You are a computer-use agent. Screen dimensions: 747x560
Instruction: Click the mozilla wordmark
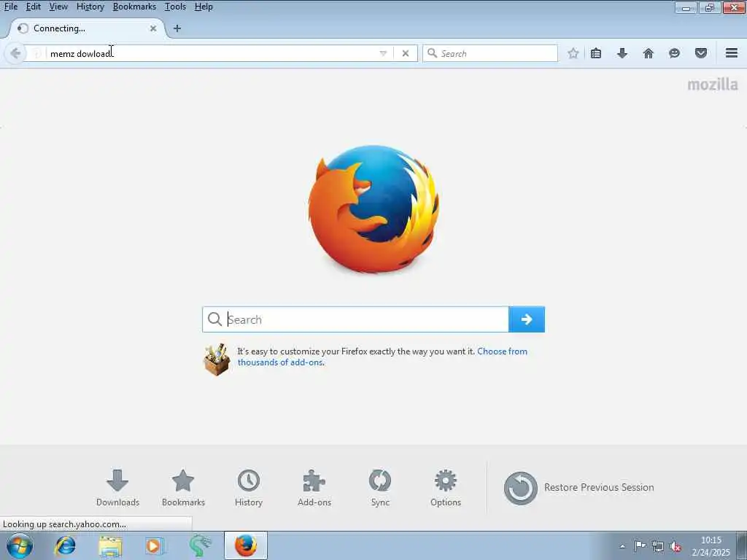click(x=713, y=85)
